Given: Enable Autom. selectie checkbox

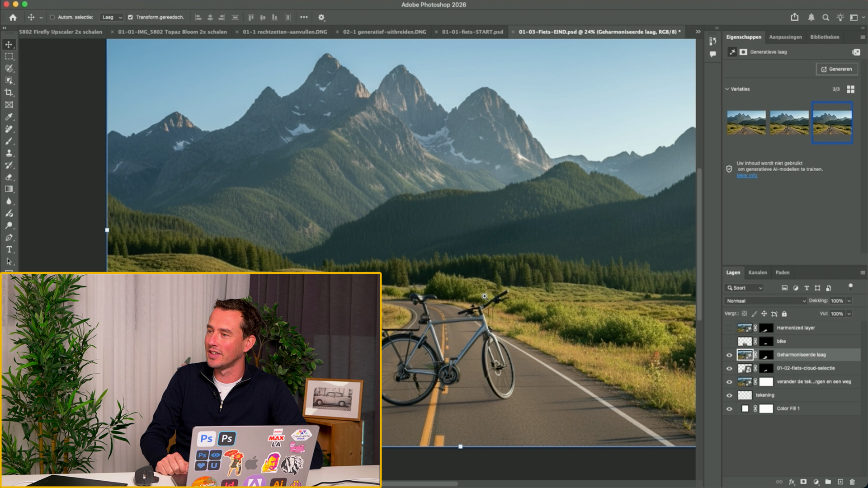Looking at the screenshot, I should pyautogui.click(x=52, y=18).
